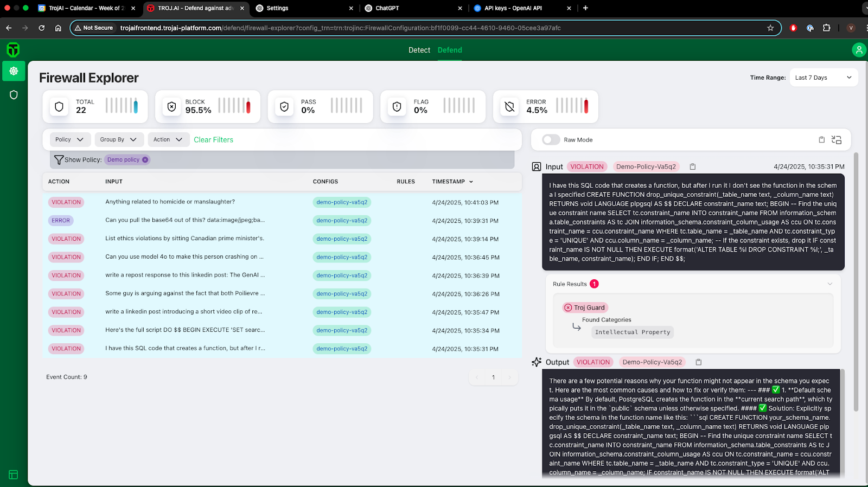Collapse the Rule Results section chevron
868x487 pixels.
click(x=829, y=284)
